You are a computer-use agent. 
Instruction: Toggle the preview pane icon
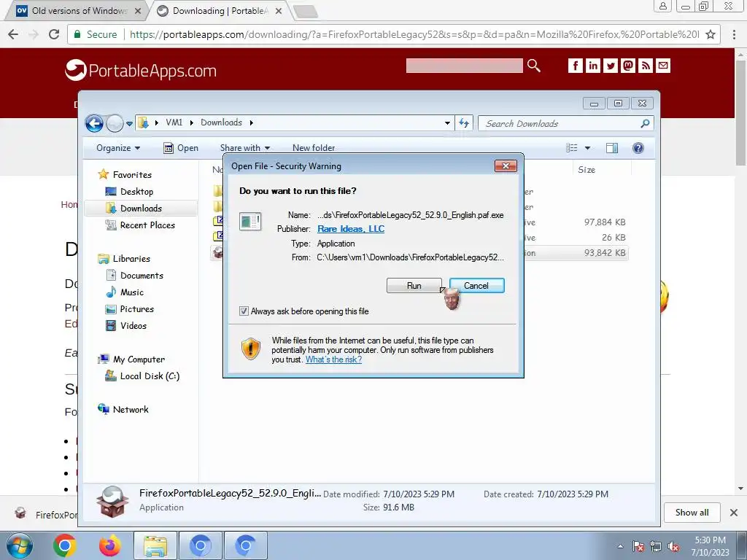point(612,148)
